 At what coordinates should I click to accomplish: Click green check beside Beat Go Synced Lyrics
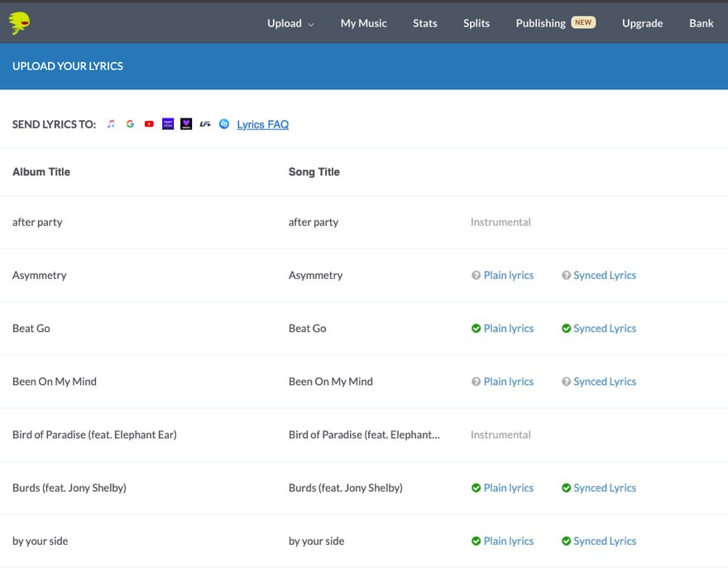[x=566, y=328]
